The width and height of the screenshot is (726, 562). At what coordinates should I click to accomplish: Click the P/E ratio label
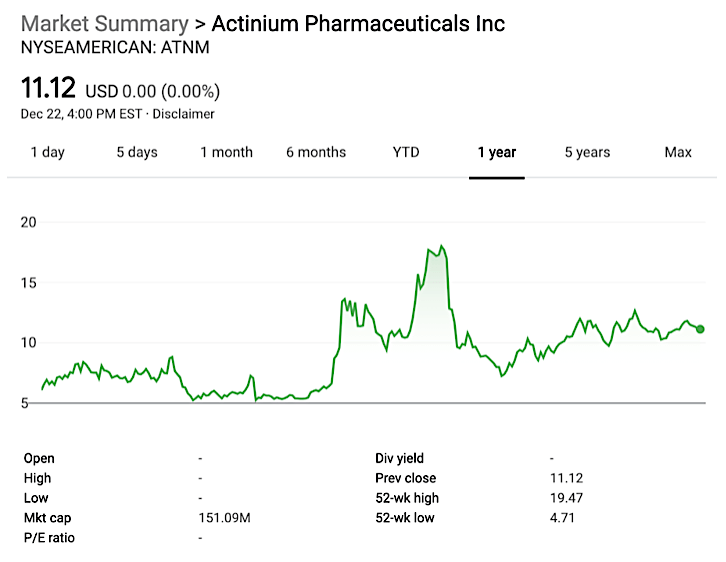point(49,538)
